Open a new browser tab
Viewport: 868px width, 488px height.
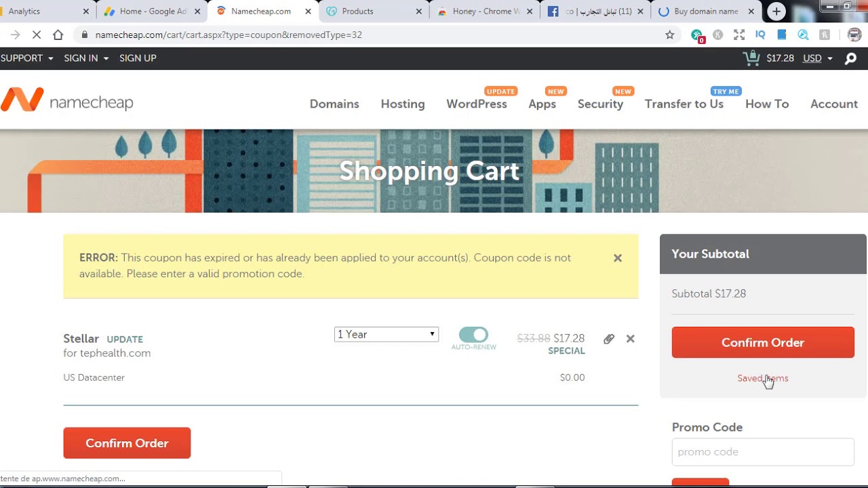pos(776,12)
